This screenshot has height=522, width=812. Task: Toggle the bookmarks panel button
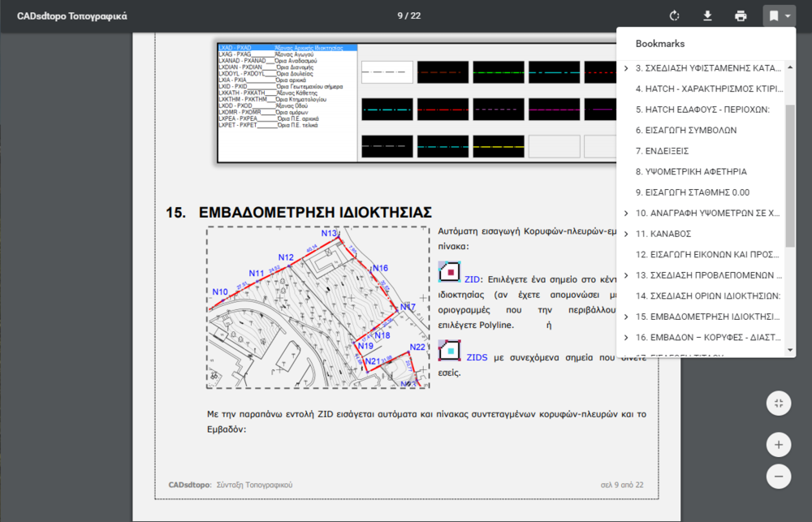pos(780,16)
